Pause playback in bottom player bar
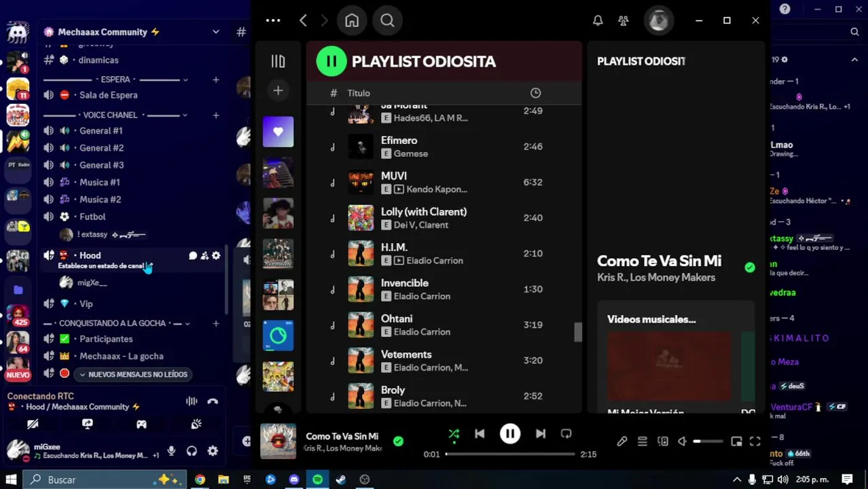The width and height of the screenshot is (868, 489). click(x=510, y=434)
